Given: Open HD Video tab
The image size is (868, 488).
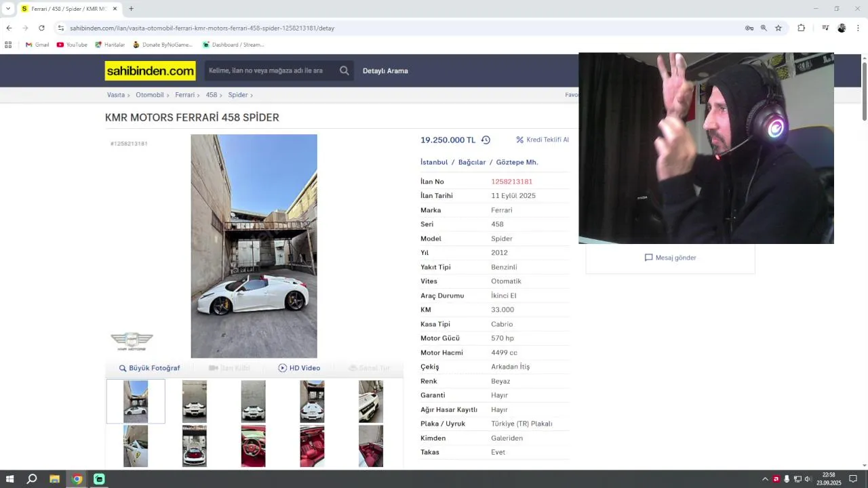Looking at the screenshot, I should [299, 368].
